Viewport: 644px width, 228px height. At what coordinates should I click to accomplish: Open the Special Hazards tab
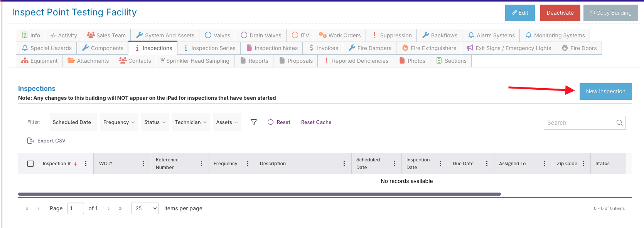[47, 48]
